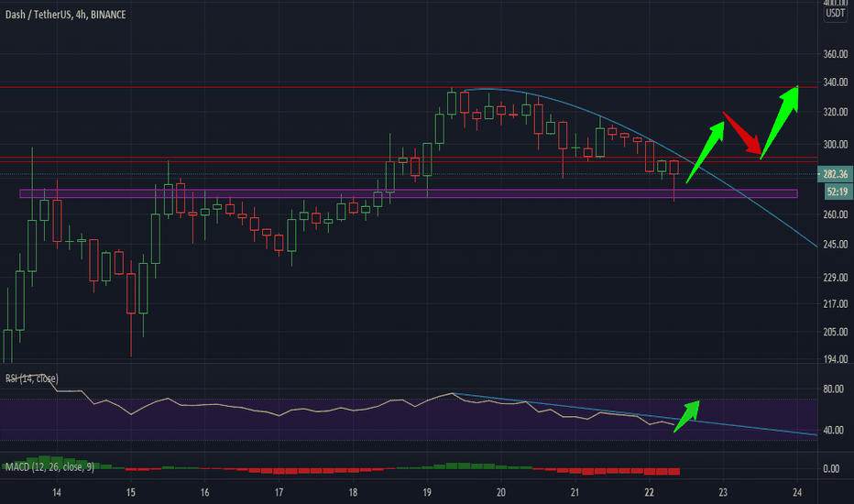Click the countdown timer label 52:19
Image resolution: width=854 pixels, height=504 pixels.
tap(837, 192)
